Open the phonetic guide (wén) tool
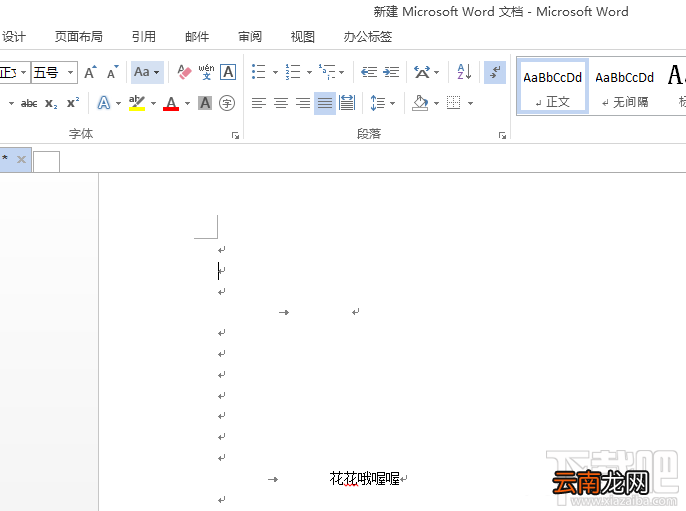This screenshot has height=511, width=686. click(x=206, y=72)
